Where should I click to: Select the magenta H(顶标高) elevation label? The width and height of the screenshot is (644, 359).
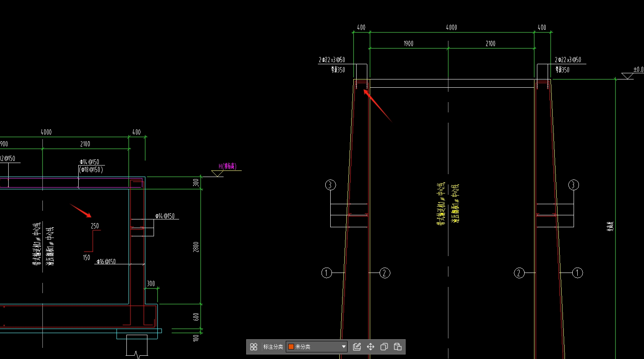point(227,166)
